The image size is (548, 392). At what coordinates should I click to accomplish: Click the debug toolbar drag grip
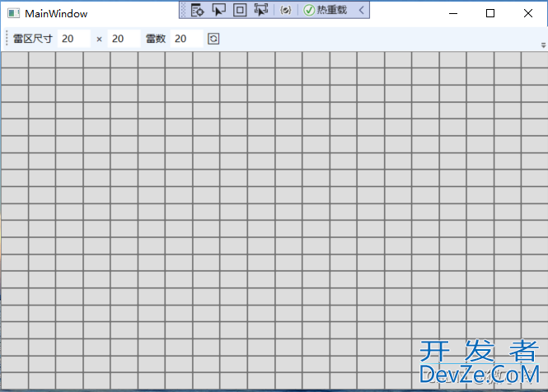[x=184, y=10]
